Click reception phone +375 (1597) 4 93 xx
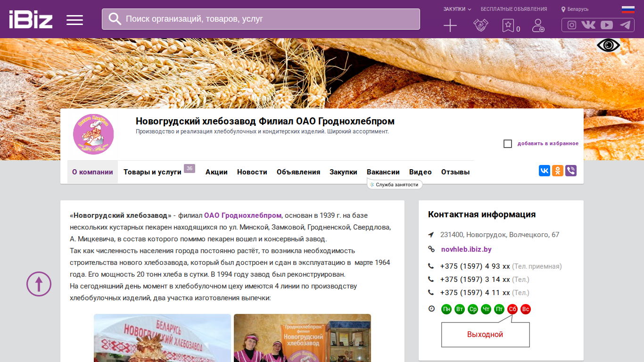Viewport: 644px width, 362px height. [475, 266]
